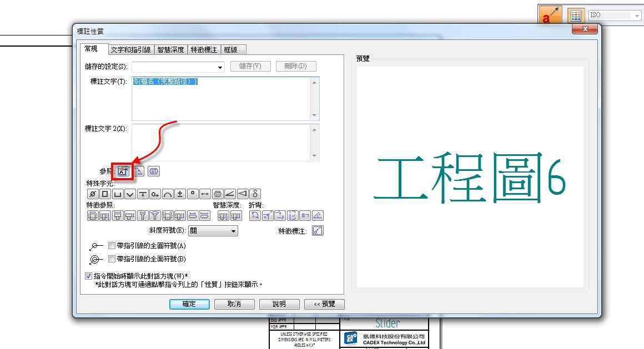Click the up arrow of 標註文字(T) scrollbar
The height and width of the screenshot is (349, 644).
315,83
